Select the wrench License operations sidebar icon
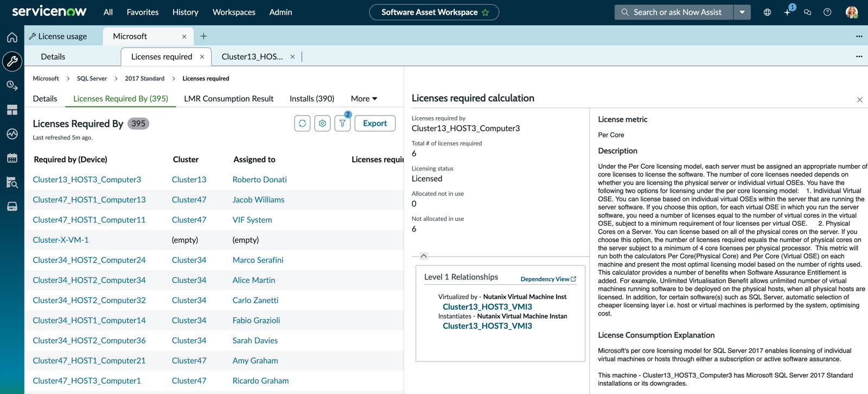 [12, 61]
